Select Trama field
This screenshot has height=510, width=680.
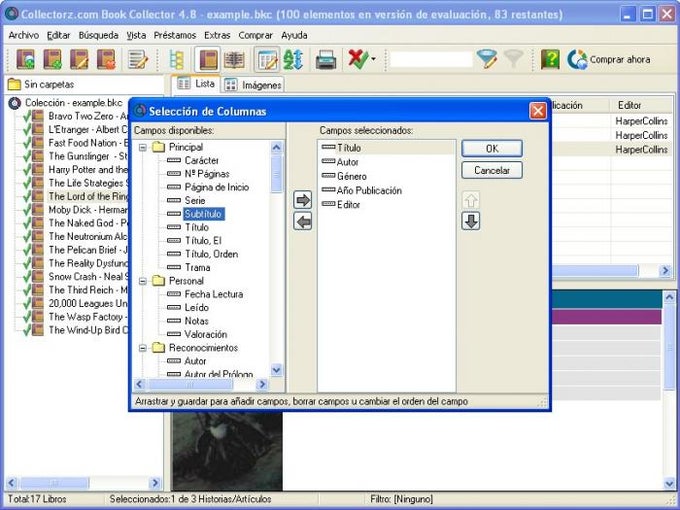(x=197, y=268)
